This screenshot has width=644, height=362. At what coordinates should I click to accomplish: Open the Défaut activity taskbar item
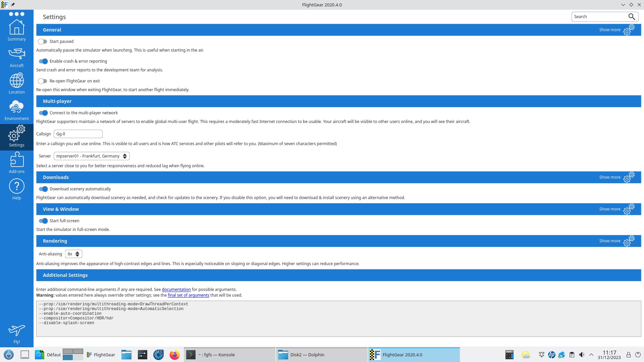tap(48, 355)
